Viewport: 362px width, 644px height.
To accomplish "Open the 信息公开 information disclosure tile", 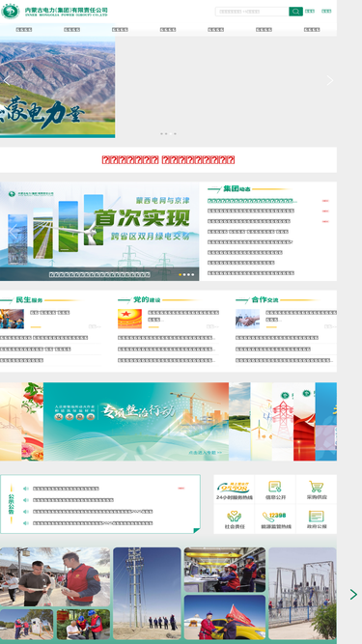I will (275, 490).
